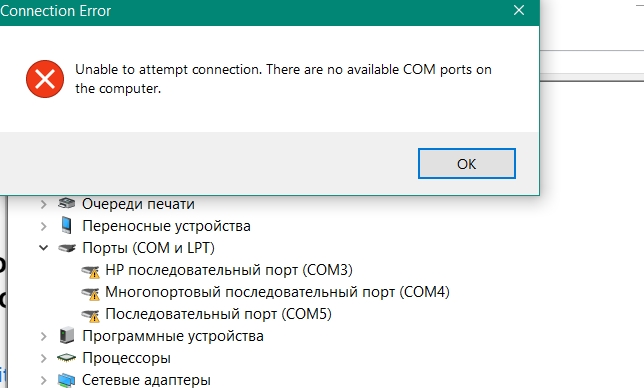Click the red error icon in the dialog

pyautogui.click(x=45, y=79)
